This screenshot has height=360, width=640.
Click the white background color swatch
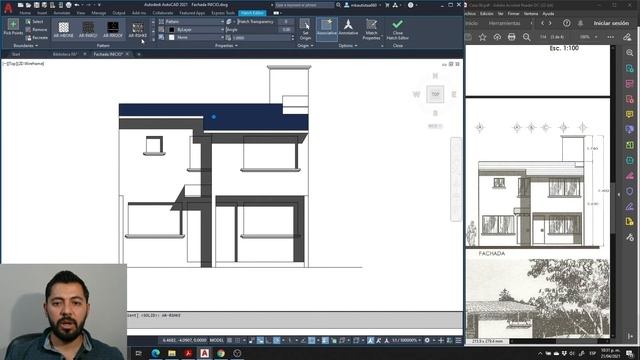pos(171,38)
